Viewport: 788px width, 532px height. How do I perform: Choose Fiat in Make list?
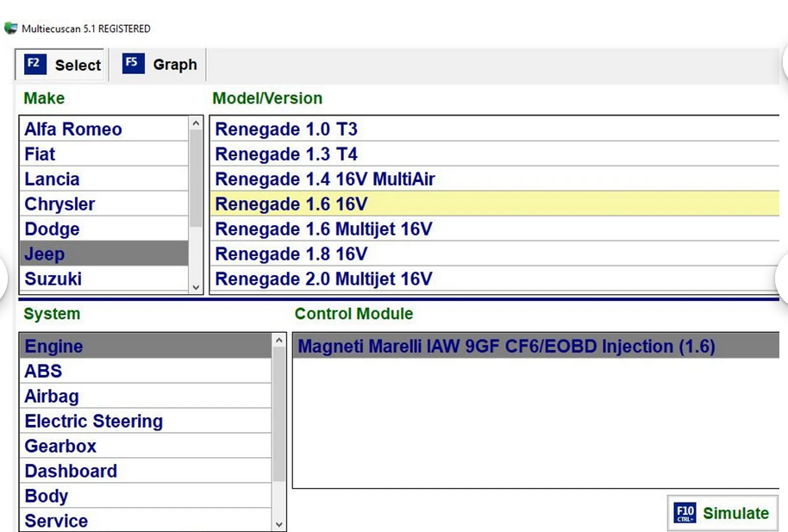[x=104, y=153]
